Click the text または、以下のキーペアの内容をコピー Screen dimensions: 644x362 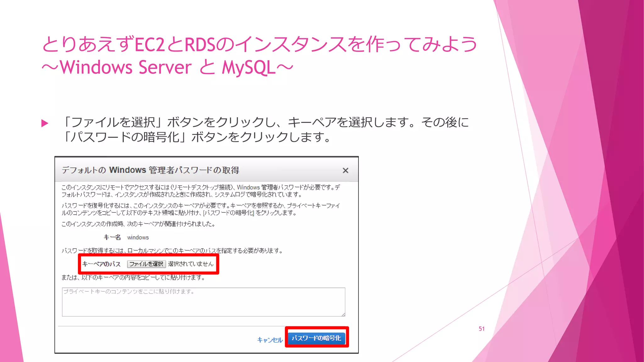point(133,277)
